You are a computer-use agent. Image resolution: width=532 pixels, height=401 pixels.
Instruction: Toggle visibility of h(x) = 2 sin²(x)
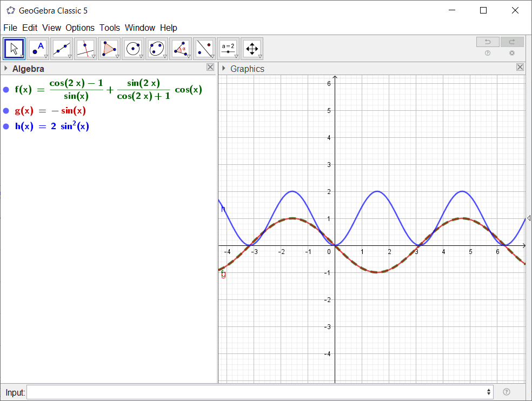click(x=6, y=126)
